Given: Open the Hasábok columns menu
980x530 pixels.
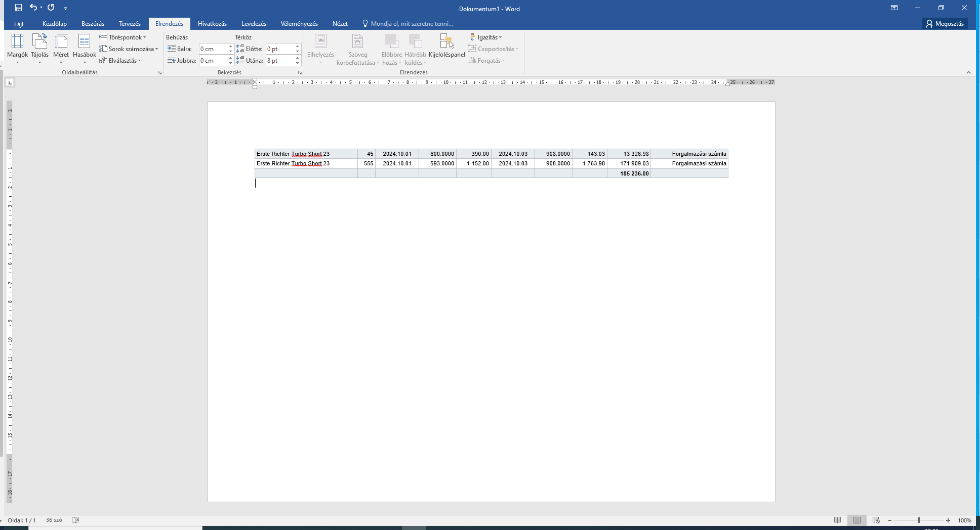Looking at the screenshot, I should (x=84, y=49).
